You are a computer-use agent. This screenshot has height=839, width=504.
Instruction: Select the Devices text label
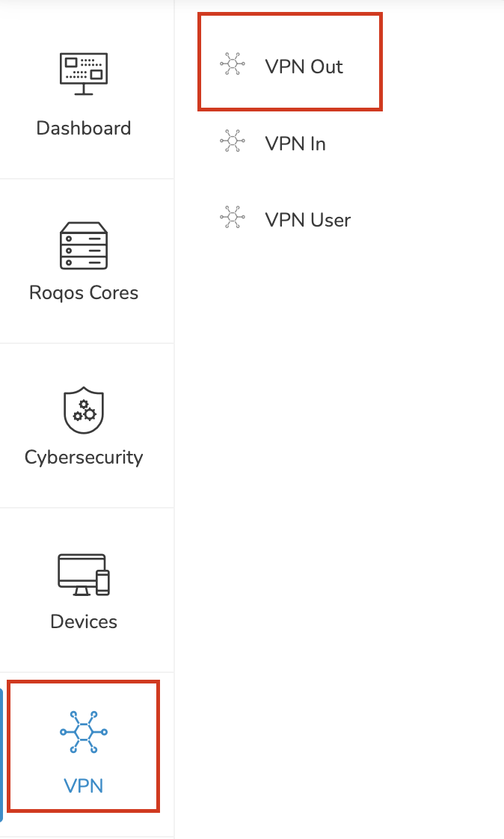[x=84, y=621]
